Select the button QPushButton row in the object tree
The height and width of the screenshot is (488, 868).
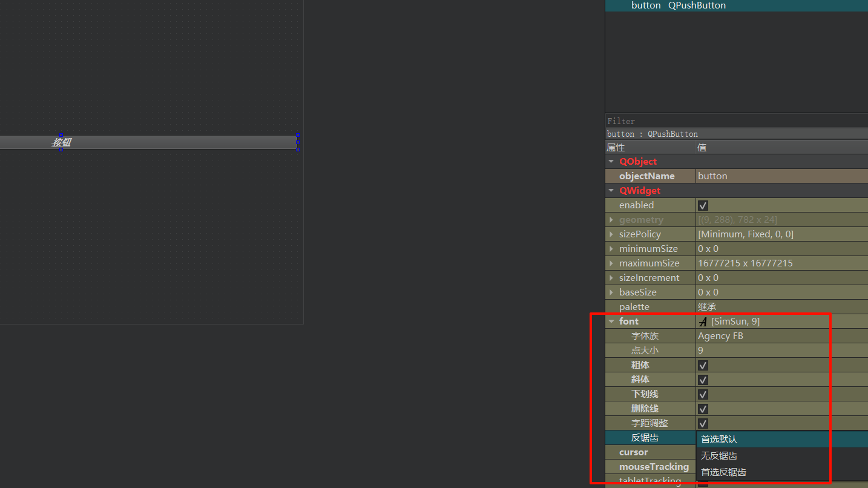[x=678, y=5]
